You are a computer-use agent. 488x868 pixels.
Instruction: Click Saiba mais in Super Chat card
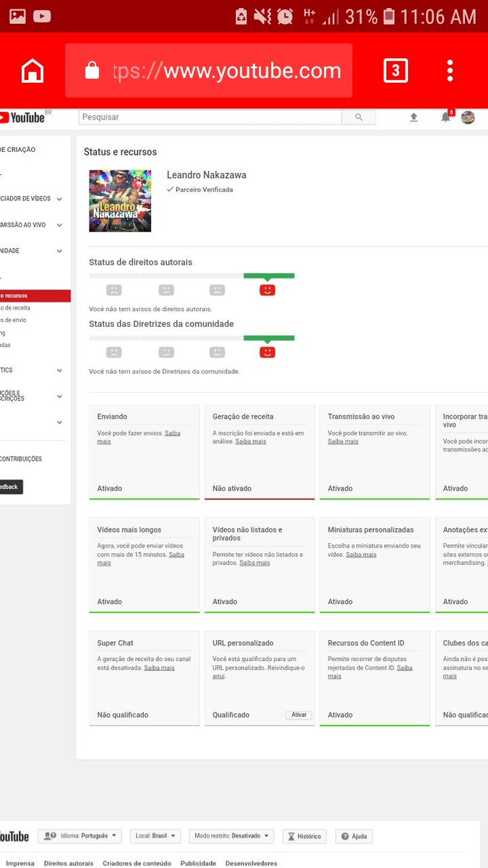(159, 668)
